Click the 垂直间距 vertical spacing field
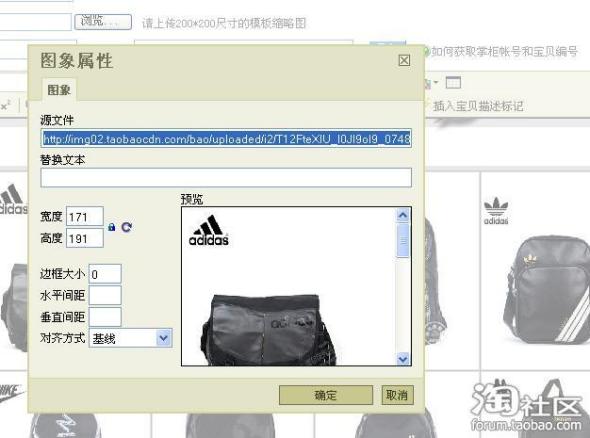The image size is (590, 438). pos(105,317)
